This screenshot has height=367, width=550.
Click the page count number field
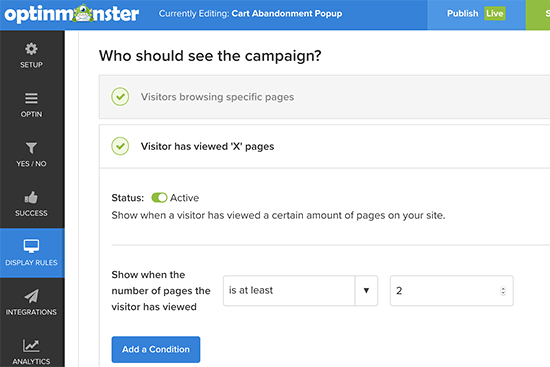(x=451, y=291)
